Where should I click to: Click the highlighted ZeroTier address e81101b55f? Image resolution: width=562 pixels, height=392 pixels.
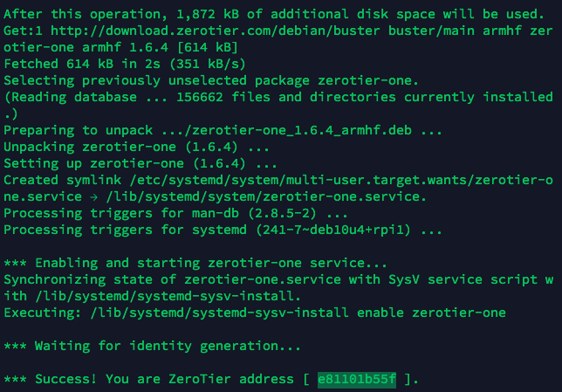(x=357, y=379)
